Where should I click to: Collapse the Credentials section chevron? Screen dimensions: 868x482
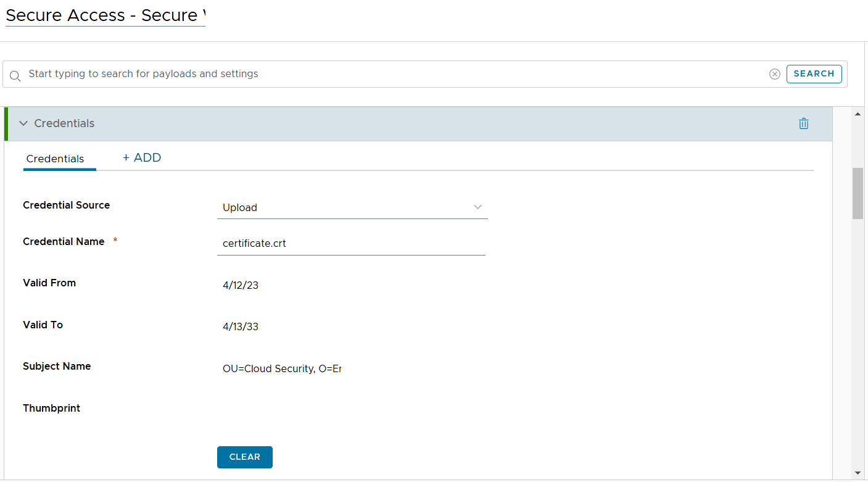click(23, 123)
